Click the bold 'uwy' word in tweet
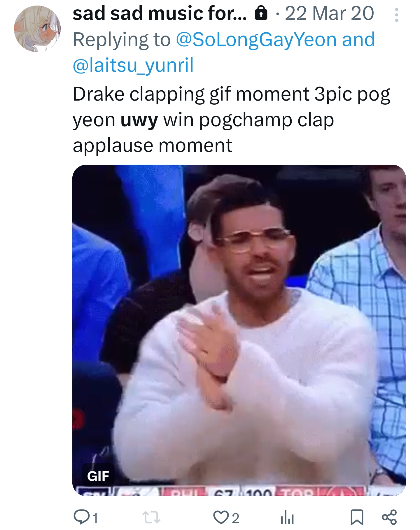This screenshot has height=530, width=420. (139, 120)
